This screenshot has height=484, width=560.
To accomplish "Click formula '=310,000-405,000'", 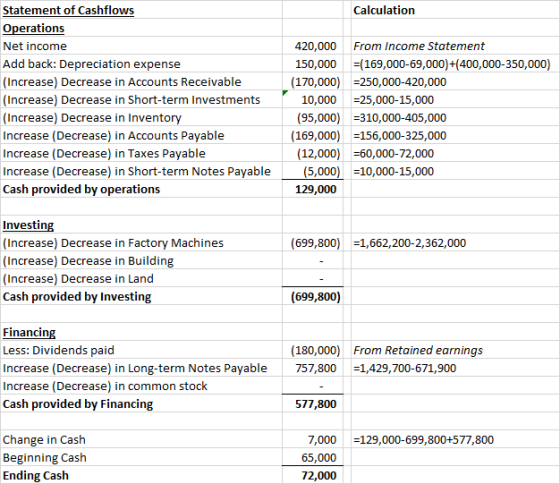I will (x=400, y=118).
